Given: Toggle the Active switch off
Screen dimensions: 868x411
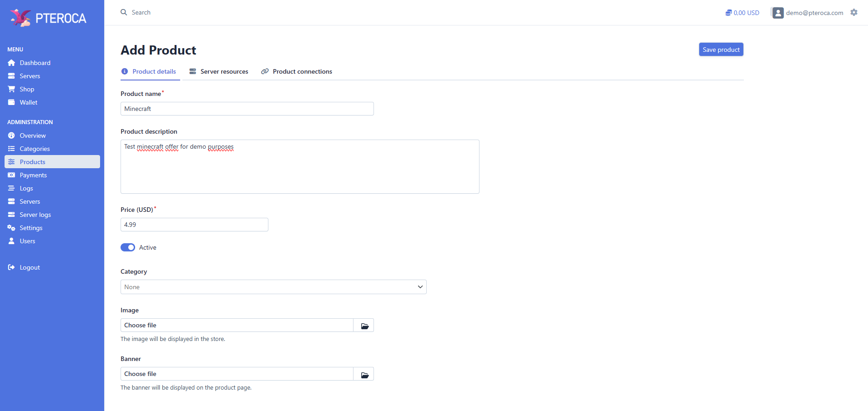Looking at the screenshot, I should click(128, 247).
